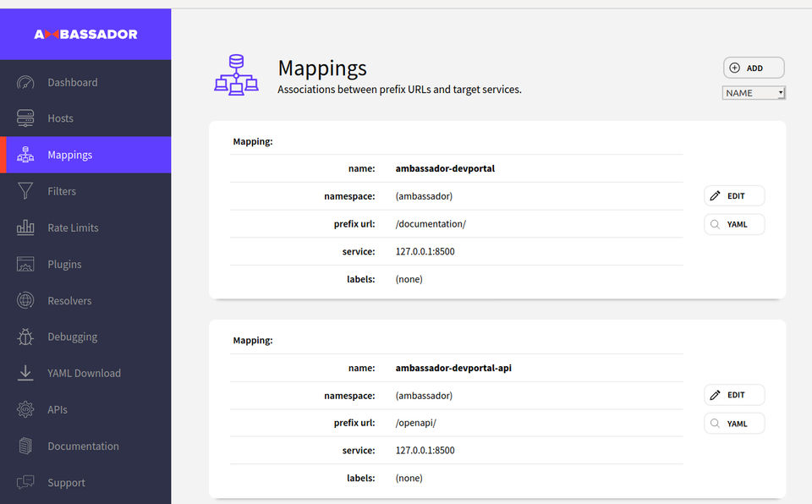
Task: Click the plus circle icon on ADD
Action: click(x=734, y=68)
